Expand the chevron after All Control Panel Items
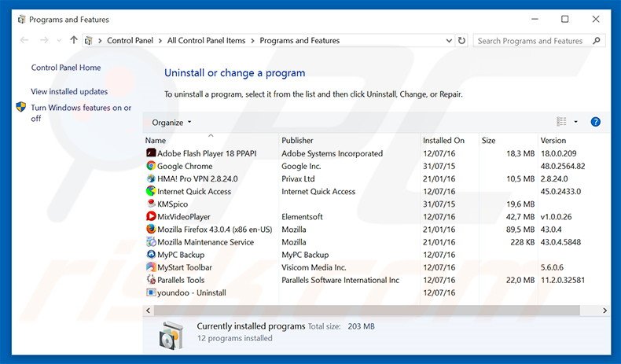 tap(252, 40)
